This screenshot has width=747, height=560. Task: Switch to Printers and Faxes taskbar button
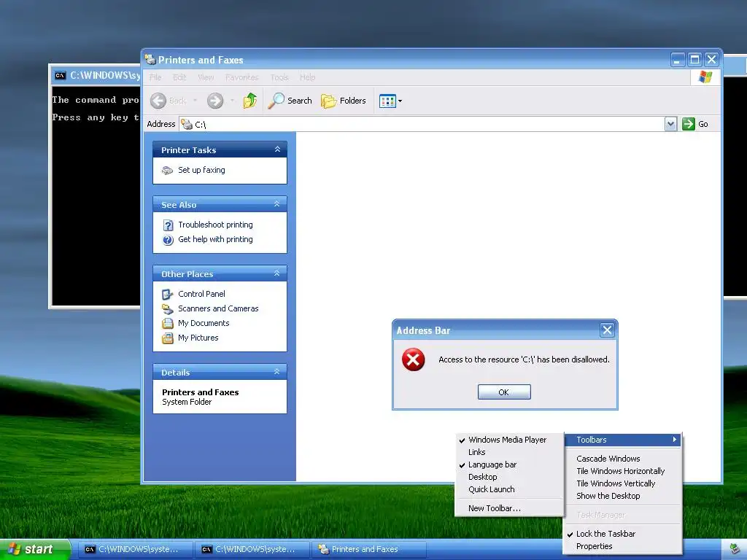[368, 549]
